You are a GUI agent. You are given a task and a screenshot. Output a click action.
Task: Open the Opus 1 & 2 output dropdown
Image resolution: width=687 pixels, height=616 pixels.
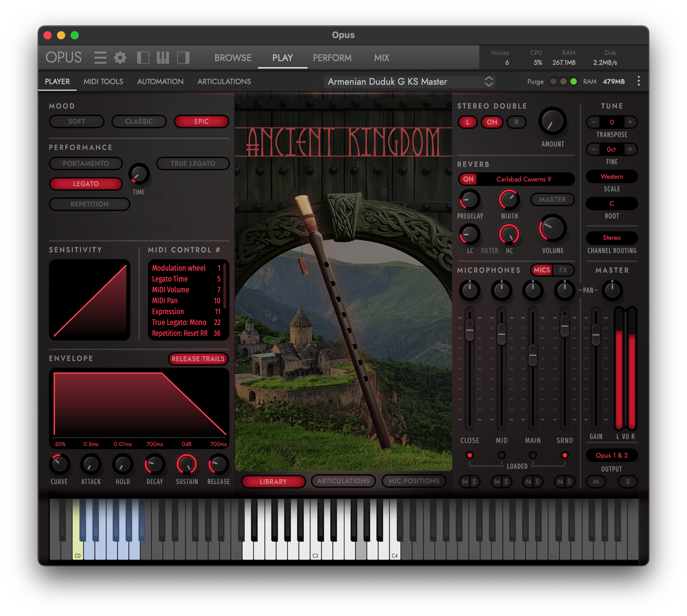[612, 455]
